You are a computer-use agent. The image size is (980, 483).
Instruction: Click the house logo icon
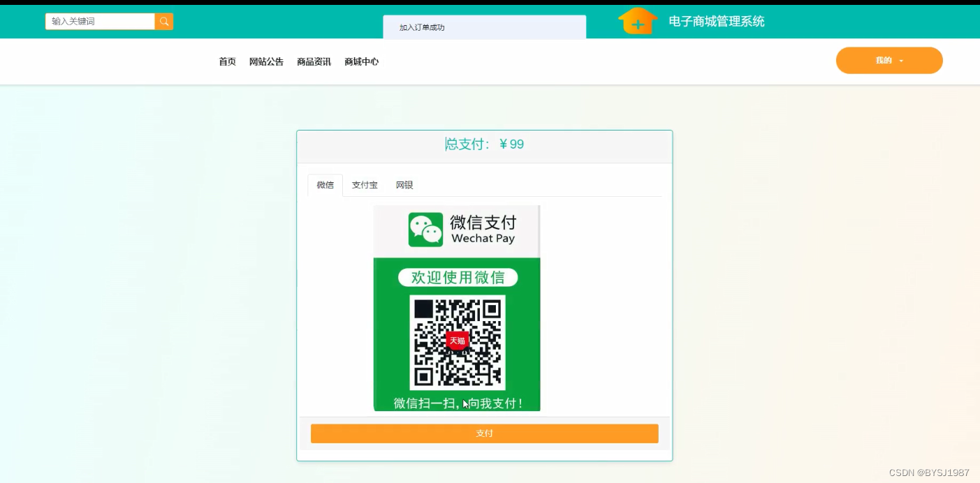point(638,21)
